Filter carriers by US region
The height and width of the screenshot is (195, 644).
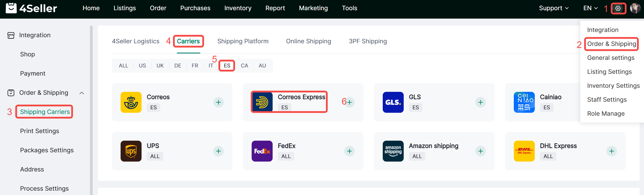[142, 66]
